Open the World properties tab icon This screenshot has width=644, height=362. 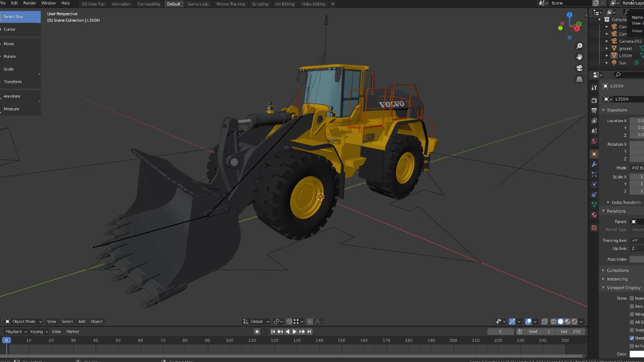[594, 141]
